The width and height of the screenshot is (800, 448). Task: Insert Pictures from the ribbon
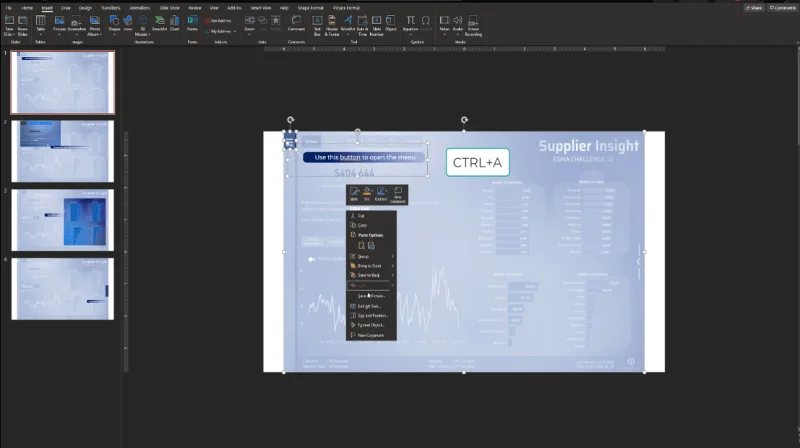(x=60, y=24)
